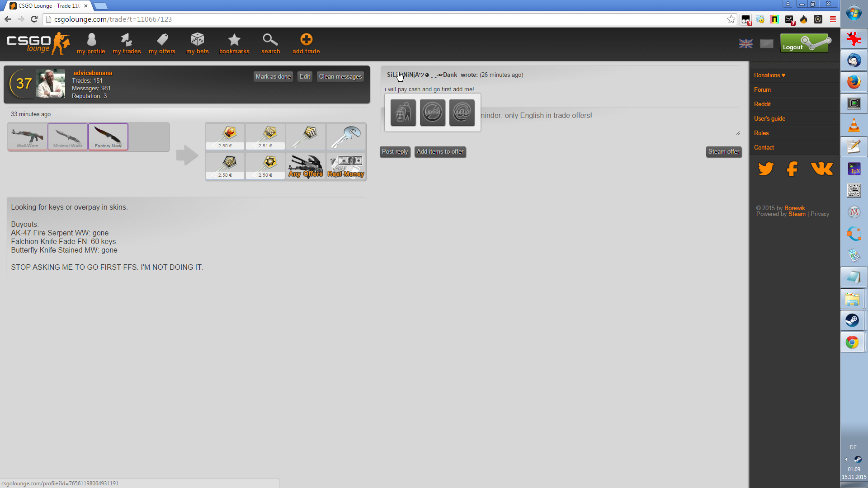
Task: Click the Steam offer button
Action: pos(723,152)
